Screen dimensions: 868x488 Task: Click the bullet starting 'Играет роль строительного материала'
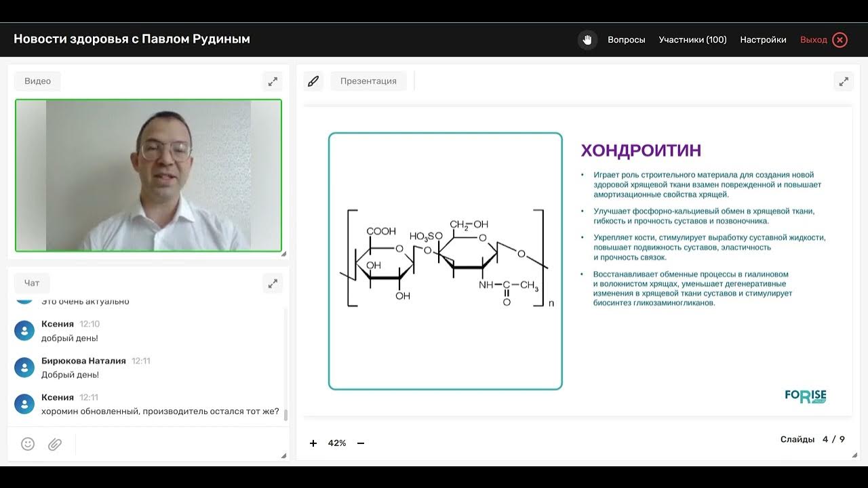707,184
